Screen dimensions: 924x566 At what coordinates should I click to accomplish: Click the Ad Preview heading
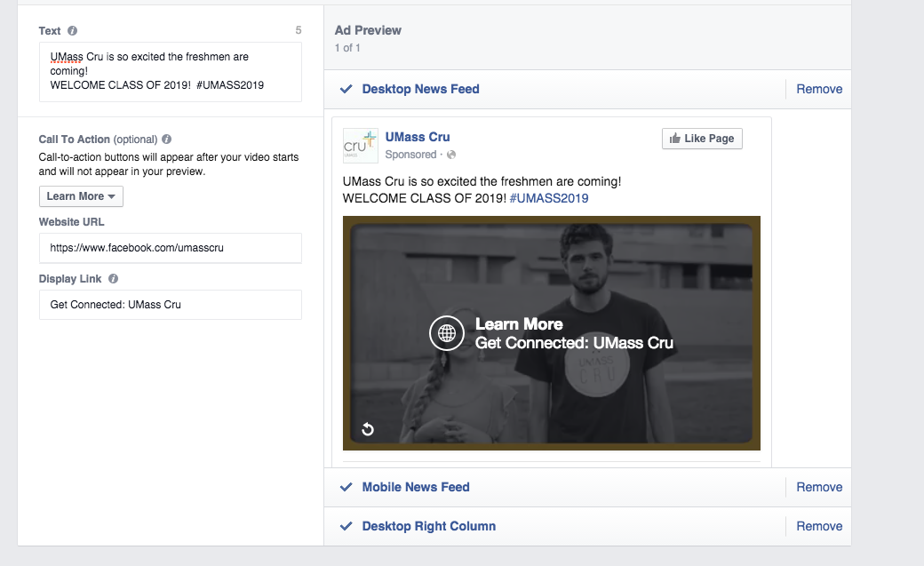(368, 31)
